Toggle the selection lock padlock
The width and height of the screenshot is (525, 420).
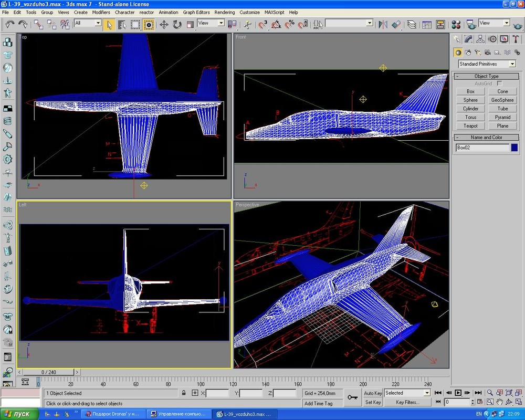coord(184,393)
